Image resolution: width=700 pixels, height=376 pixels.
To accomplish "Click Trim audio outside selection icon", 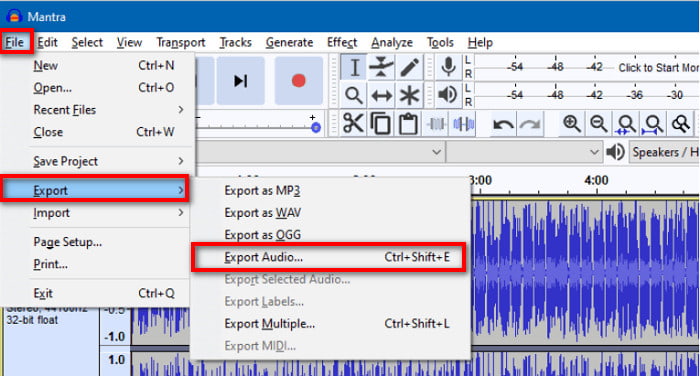I will pos(436,124).
